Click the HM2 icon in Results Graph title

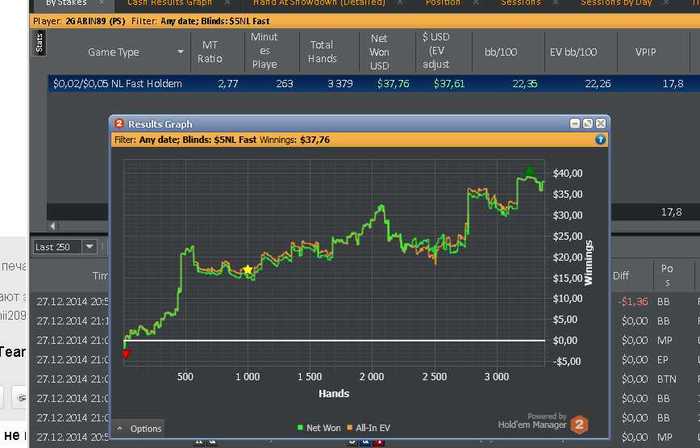click(119, 124)
